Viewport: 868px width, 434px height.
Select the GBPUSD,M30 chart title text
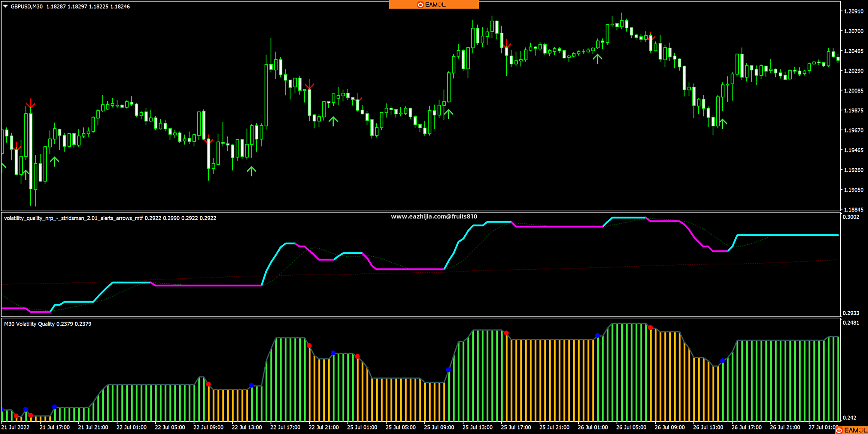[x=27, y=6]
